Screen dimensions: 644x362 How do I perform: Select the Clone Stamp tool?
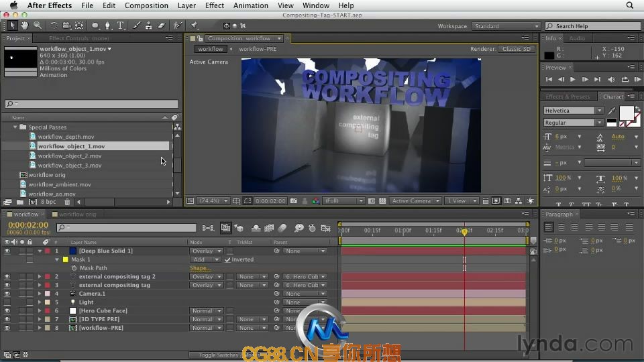pos(149,25)
